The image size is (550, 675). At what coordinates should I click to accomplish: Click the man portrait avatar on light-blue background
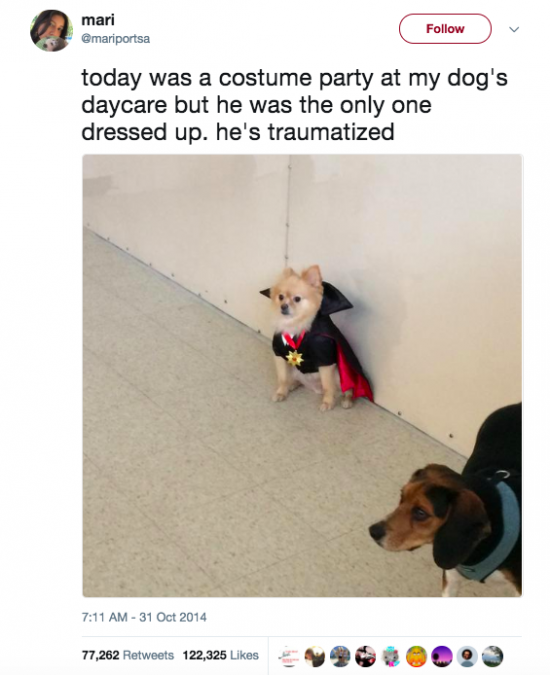pyautogui.click(x=467, y=656)
